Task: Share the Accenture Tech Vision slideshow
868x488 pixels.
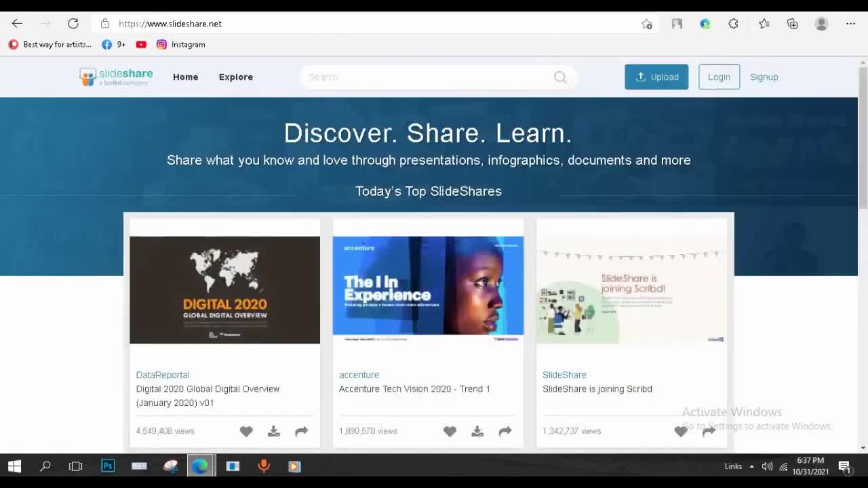Action: tap(505, 431)
